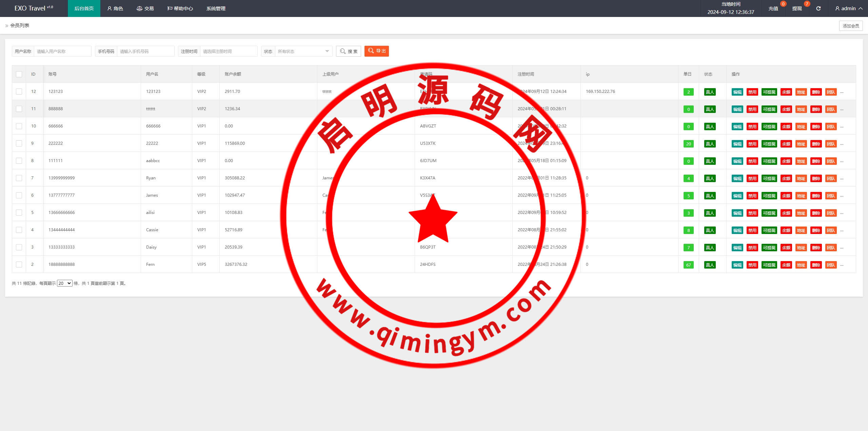
Task: Open the 帮助中心 menu item
Action: (180, 8)
